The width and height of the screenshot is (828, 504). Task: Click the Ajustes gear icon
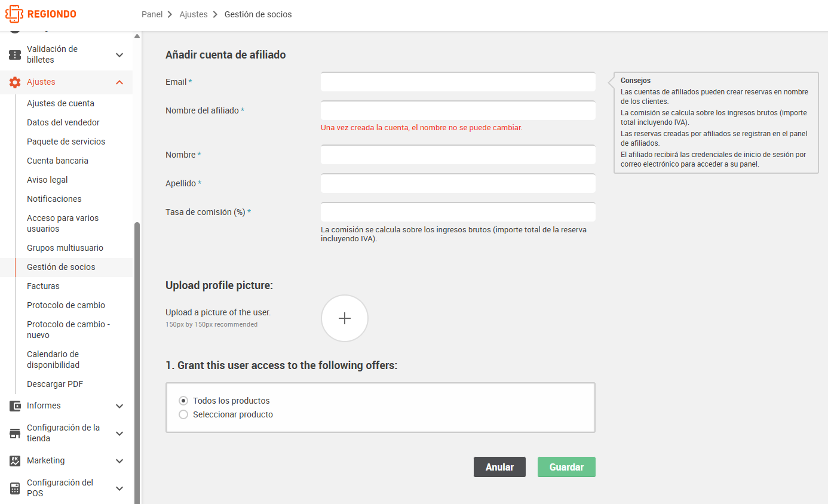pyautogui.click(x=15, y=82)
